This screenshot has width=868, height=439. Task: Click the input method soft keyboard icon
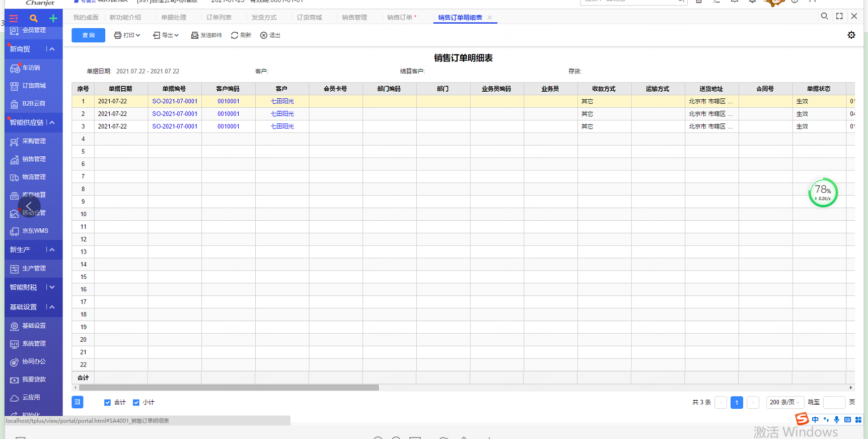click(x=847, y=419)
